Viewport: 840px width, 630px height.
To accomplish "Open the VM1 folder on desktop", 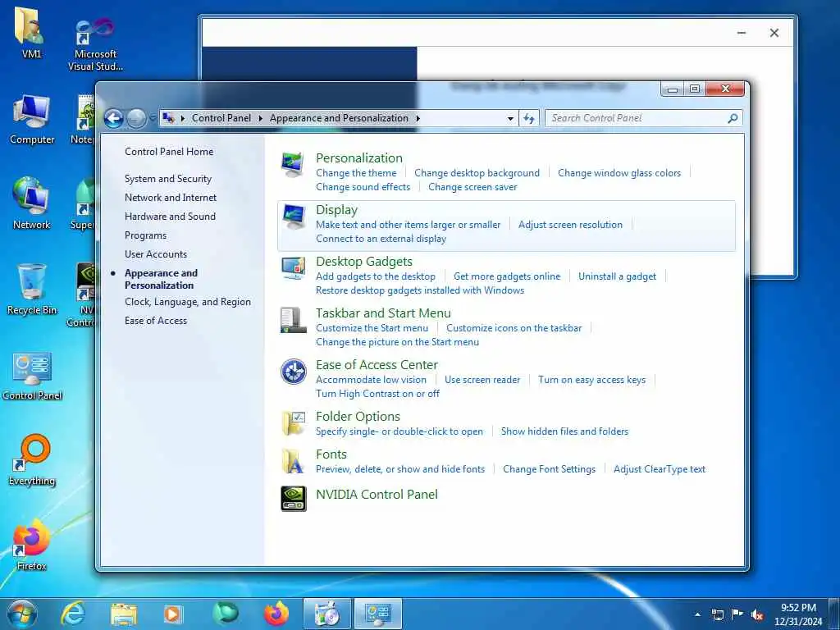I will pyautogui.click(x=30, y=33).
